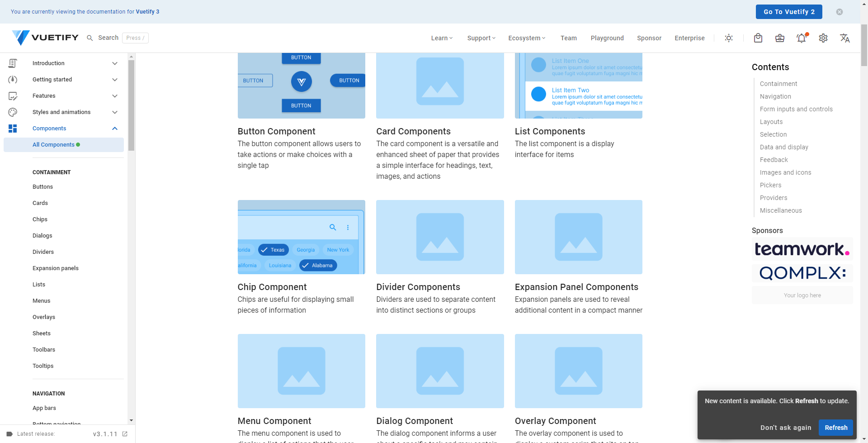Open Buttons in the sidebar
868x443 pixels.
(x=42, y=187)
